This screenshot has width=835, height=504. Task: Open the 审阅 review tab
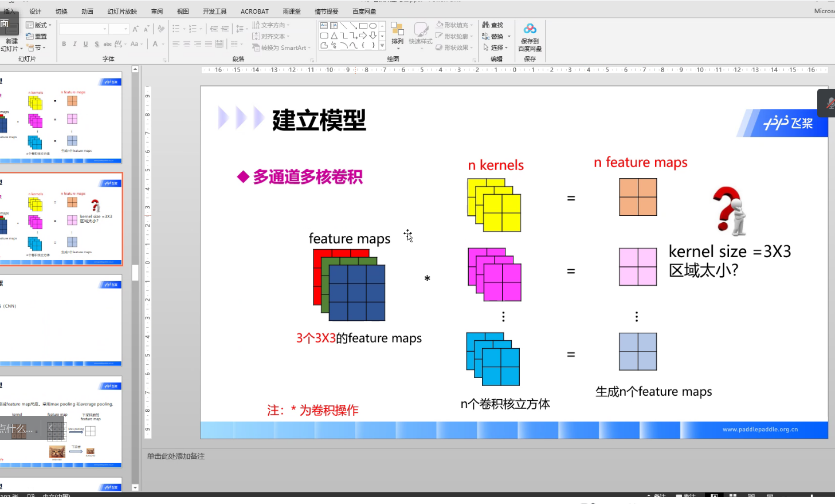pyautogui.click(x=157, y=11)
